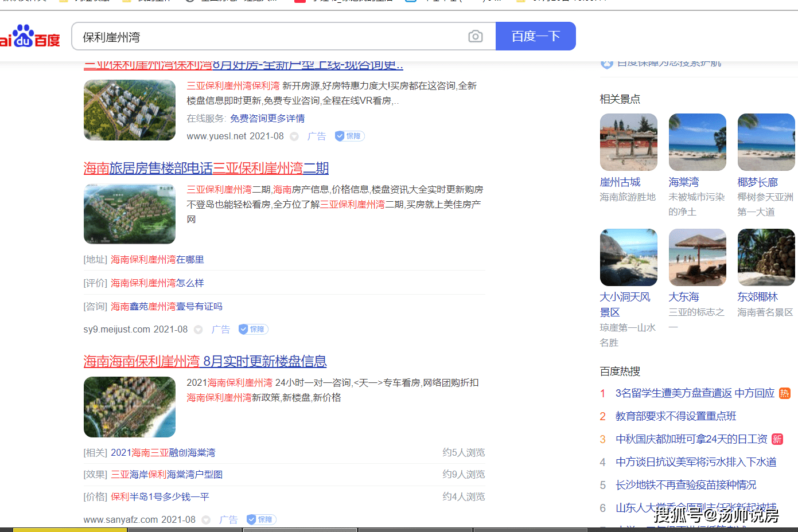The image size is (798, 532).
Task: Open the 保利半岛1号多少钱一平 price link
Action: [160, 496]
